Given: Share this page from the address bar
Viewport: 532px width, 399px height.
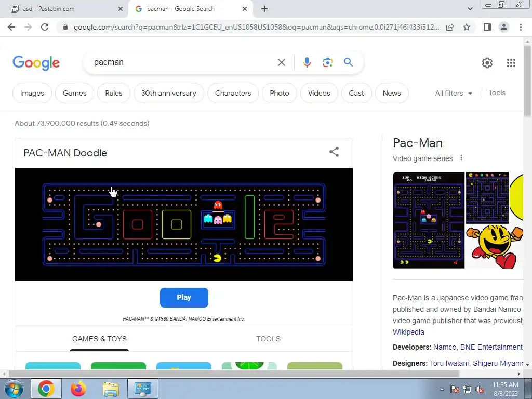Looking at the screenshot, I should tap(450, 27).
